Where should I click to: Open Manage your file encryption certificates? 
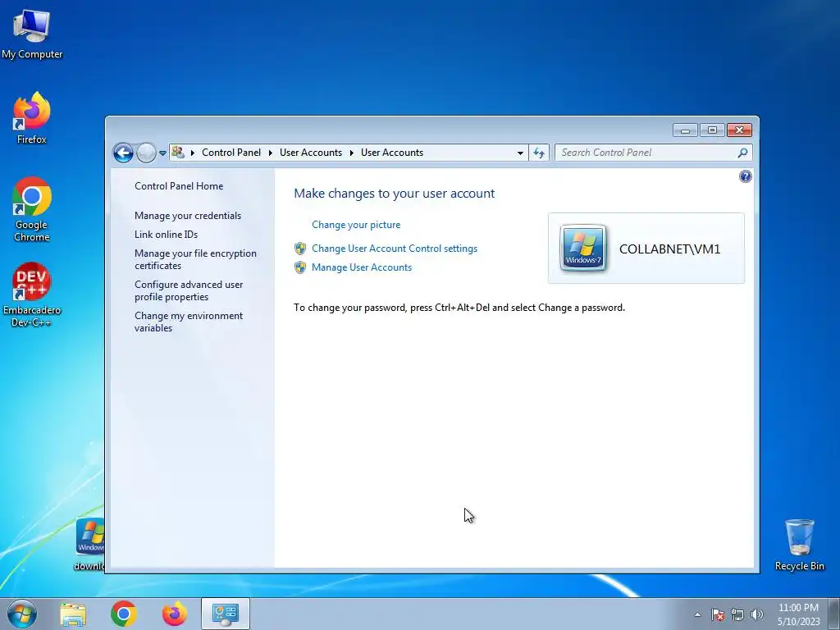coord(195,259)
